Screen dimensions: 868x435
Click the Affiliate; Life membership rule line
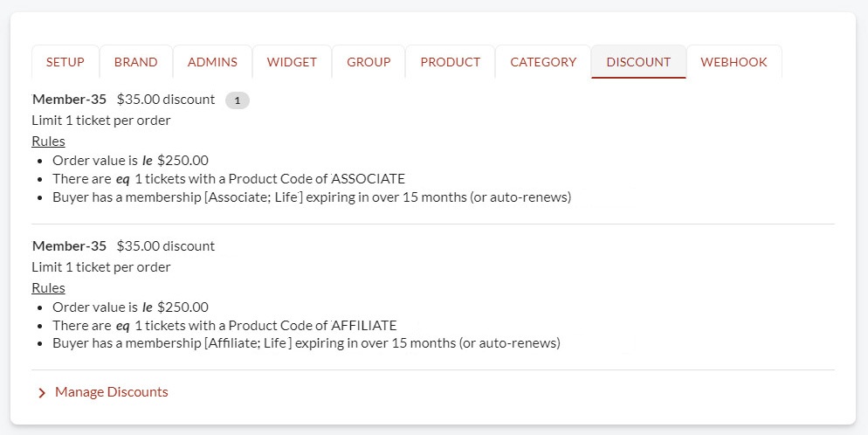coord(307,343)
